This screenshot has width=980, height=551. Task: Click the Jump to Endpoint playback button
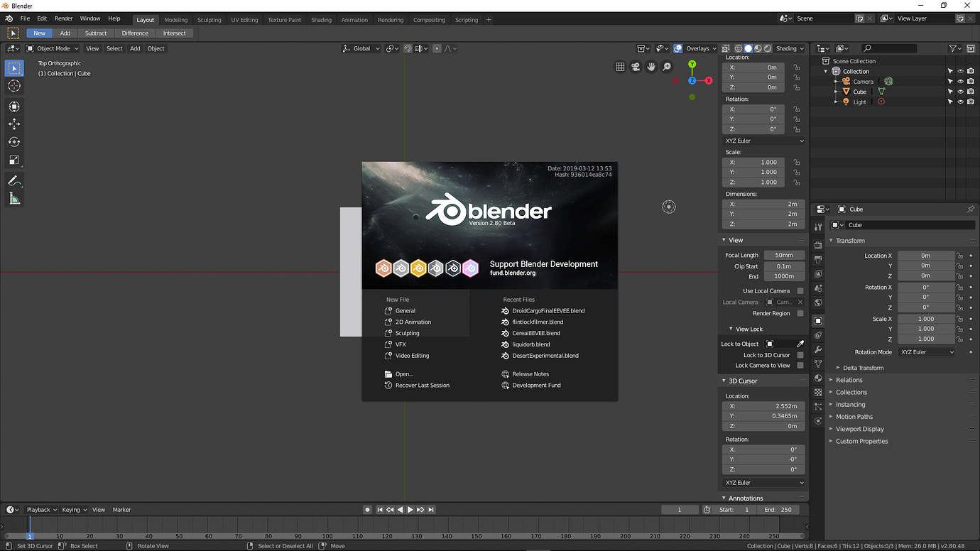431,509
